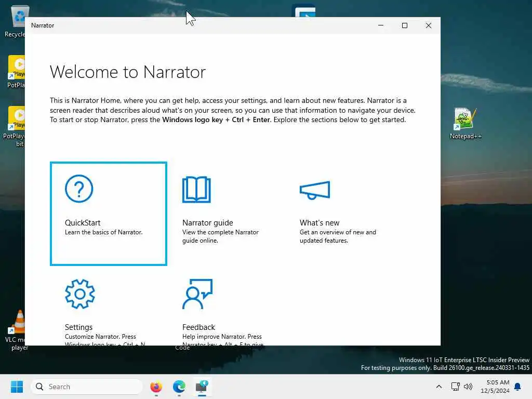Screen dimensions: 532x399
Task: Select the Notepad++ desktop shortcut
Action: (x=465, y=124)
